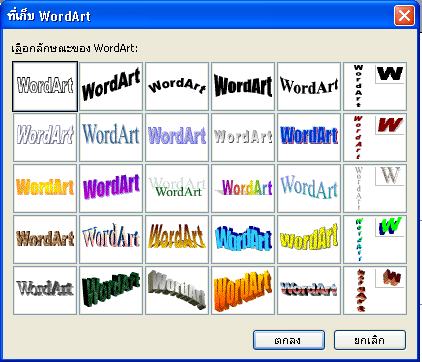Choose the dark red vertical WordArt style
Viewport: 422px width, 362px height.
[x=375, y=137]
